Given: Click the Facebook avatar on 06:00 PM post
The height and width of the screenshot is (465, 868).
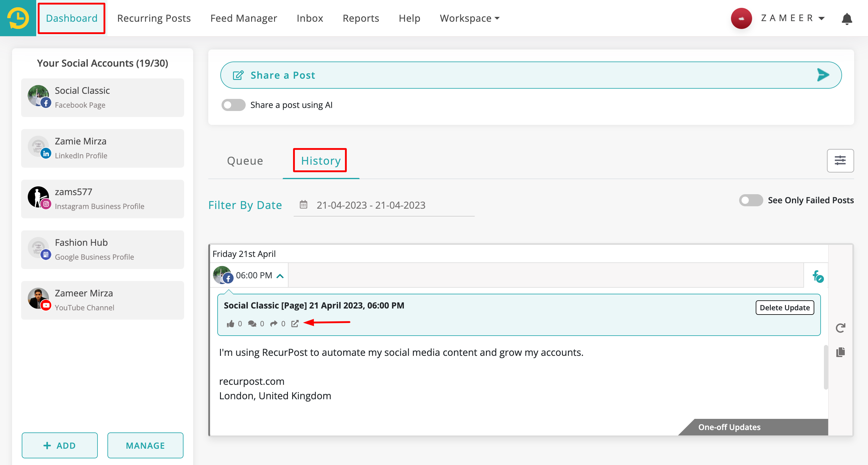Looking at the screenshot, I should (223, 275).
